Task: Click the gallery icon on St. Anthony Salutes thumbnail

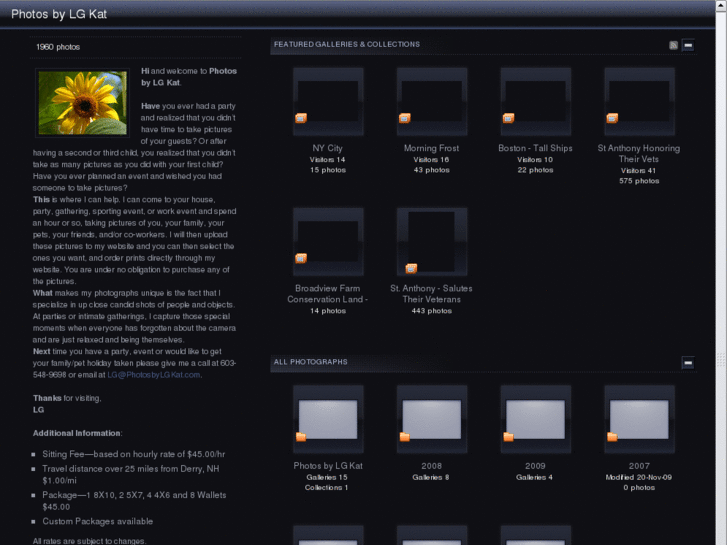Action: [411, 269]
